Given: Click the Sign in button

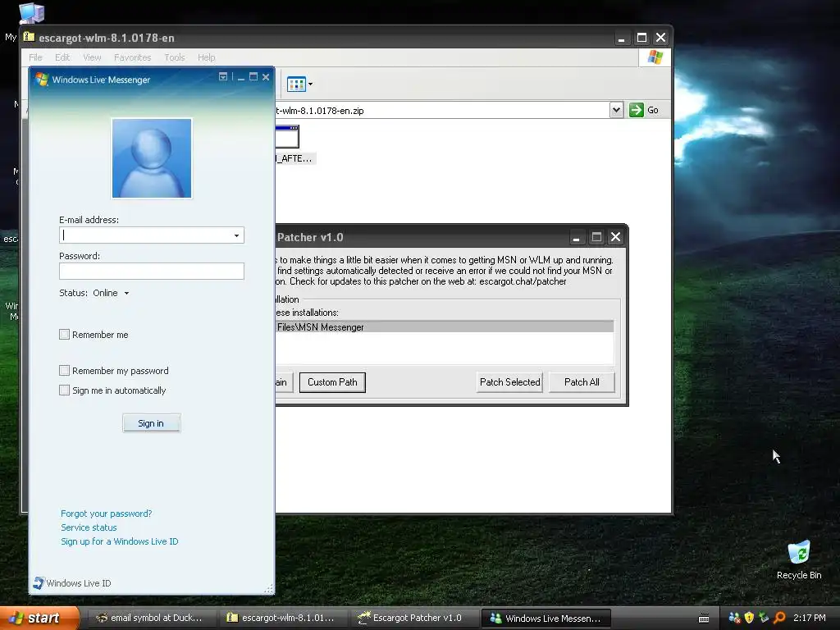Looking at the screenshot, I should [151, 423].
